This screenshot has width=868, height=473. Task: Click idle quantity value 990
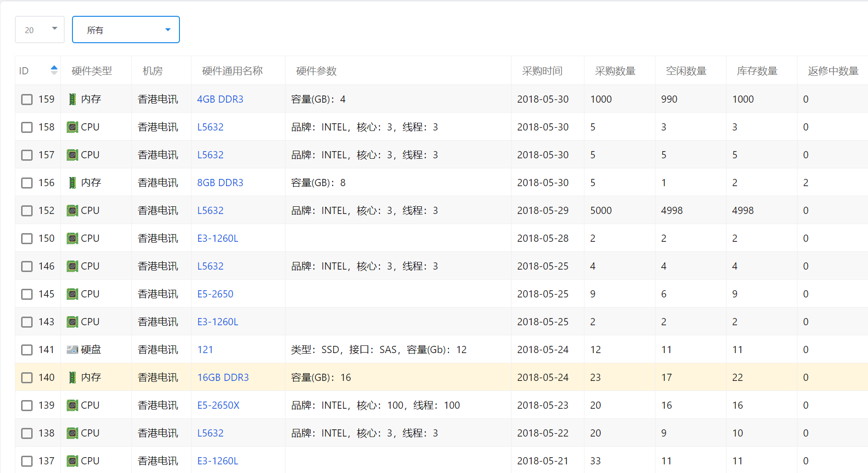[x=669, y=99]
